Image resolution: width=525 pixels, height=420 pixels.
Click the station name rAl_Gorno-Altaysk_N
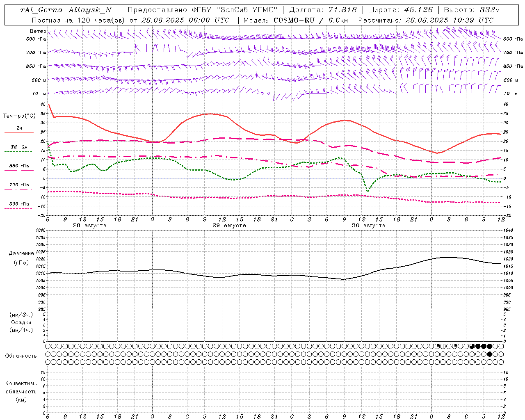click(66, 10)
